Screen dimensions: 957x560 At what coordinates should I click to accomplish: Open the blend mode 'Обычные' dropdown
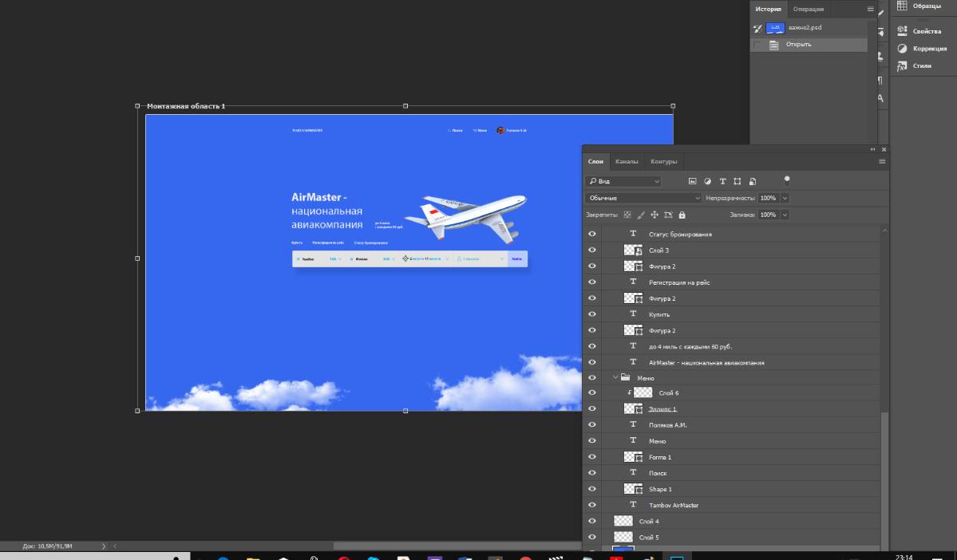pos(643,198)
